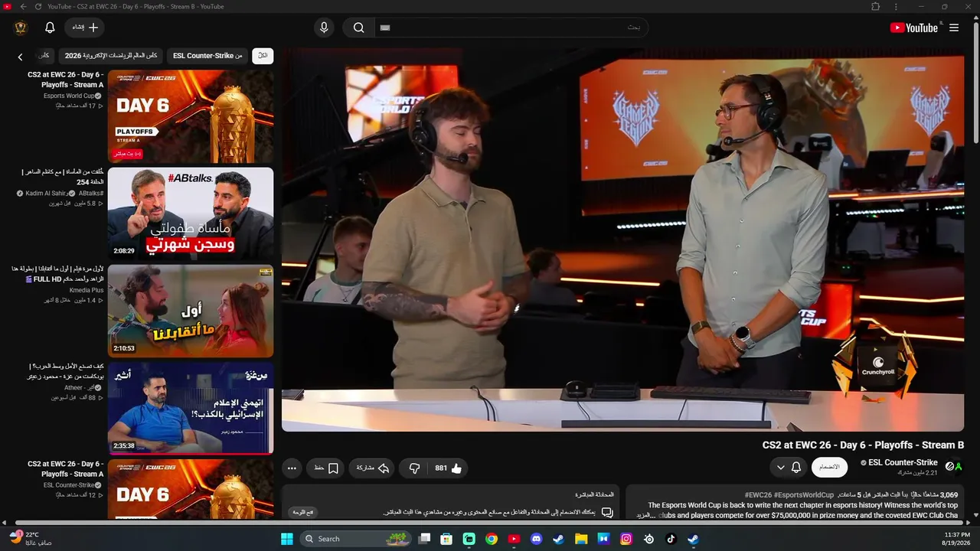Dislike the video

click(414, 468)
